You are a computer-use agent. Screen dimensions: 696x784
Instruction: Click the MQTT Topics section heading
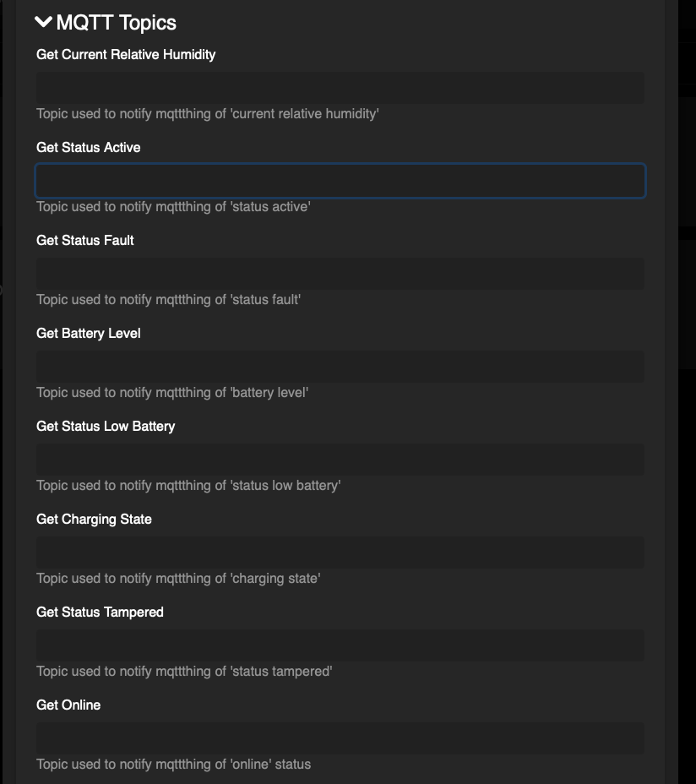[116, 23]
